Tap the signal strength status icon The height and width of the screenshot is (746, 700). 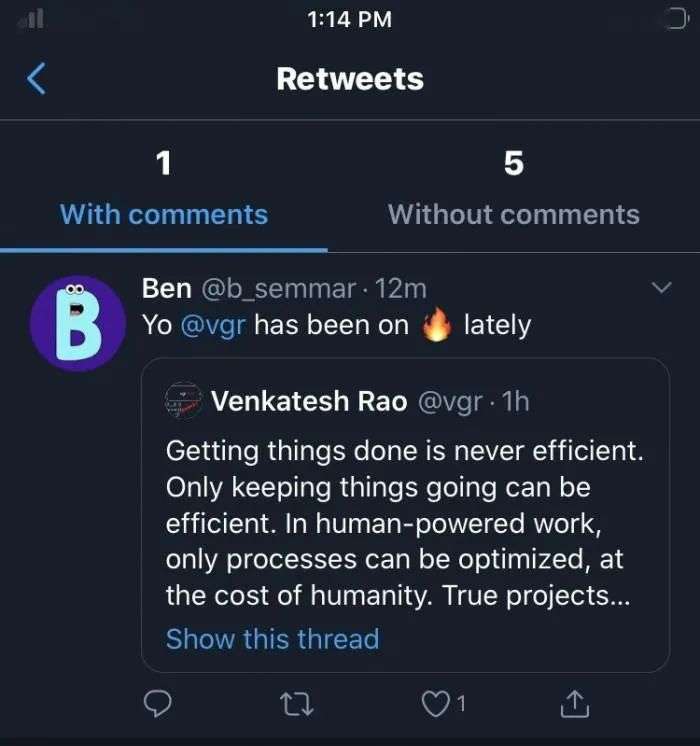coord(31,19)
